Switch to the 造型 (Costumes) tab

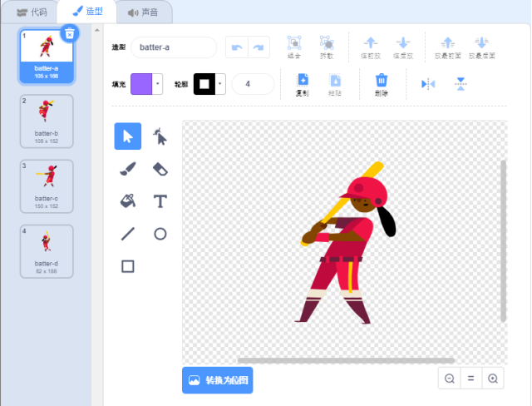coord(86,12)
